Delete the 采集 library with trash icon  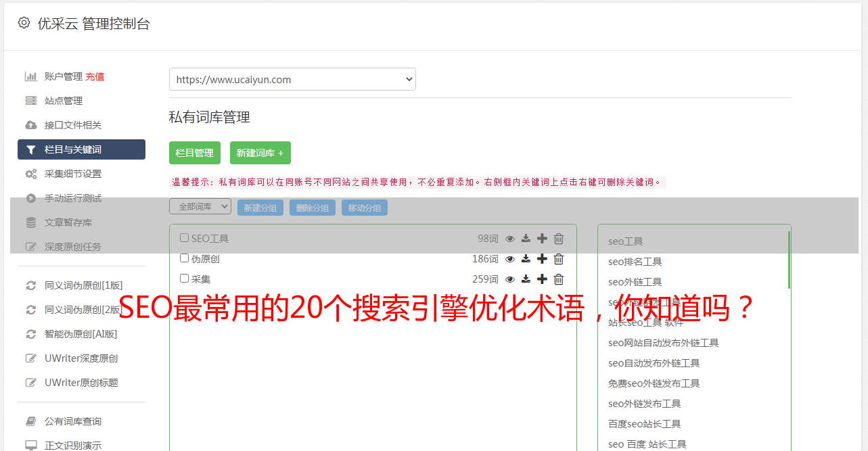[x=559, y=279]
